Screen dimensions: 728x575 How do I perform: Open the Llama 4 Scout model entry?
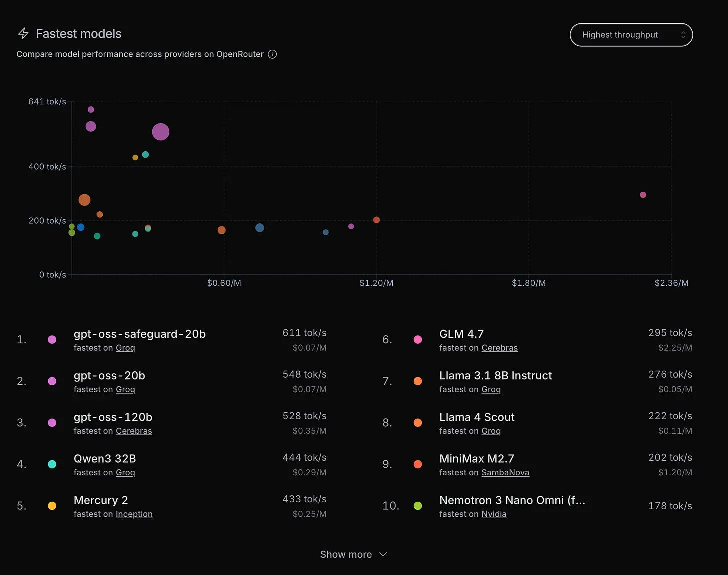click(x=477, y=417)
